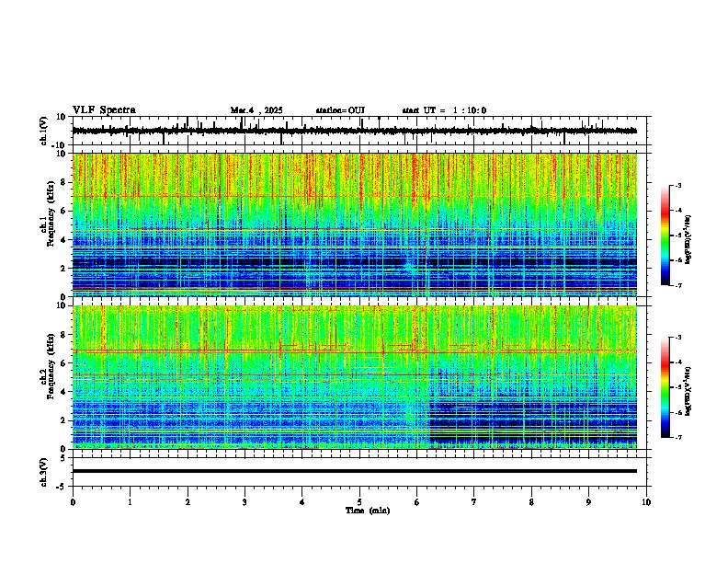
Task: Click the "4" kHz tick on ch.1 frequency axis
Action: click(x=64, y=240)
